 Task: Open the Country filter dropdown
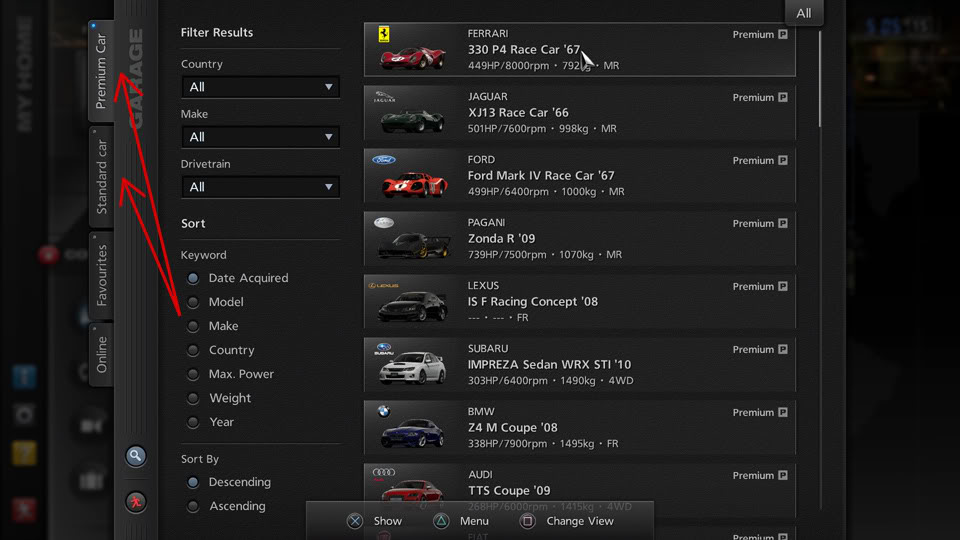260,87
